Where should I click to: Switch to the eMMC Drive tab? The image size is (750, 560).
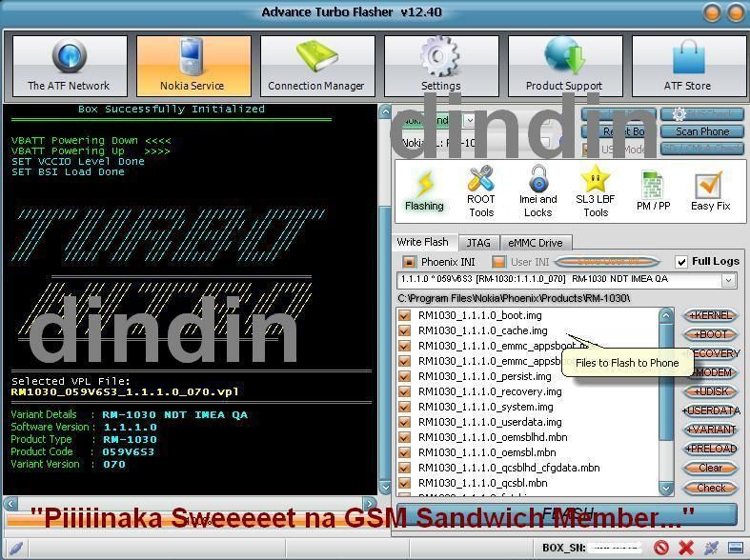point(535,243)
